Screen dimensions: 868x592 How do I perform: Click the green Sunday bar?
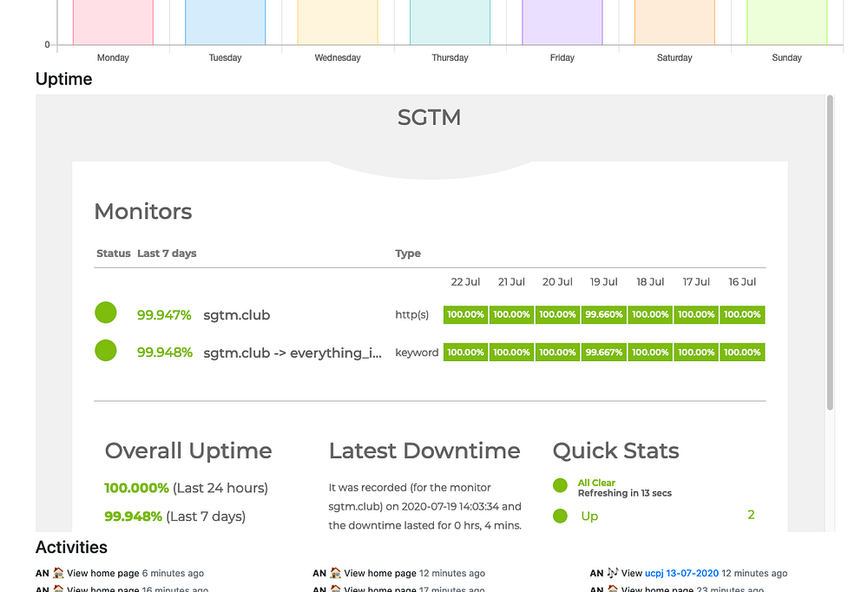pos(786,23)
